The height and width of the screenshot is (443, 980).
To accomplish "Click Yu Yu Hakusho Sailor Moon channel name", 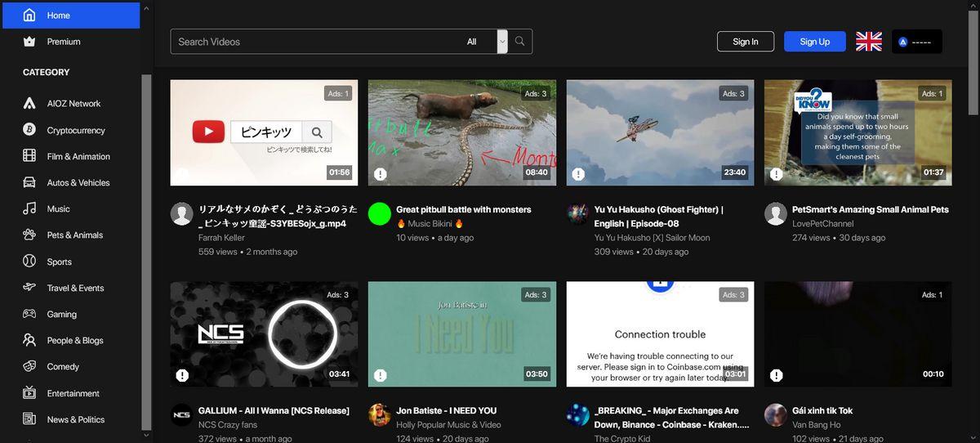I will tap(652, 238).
